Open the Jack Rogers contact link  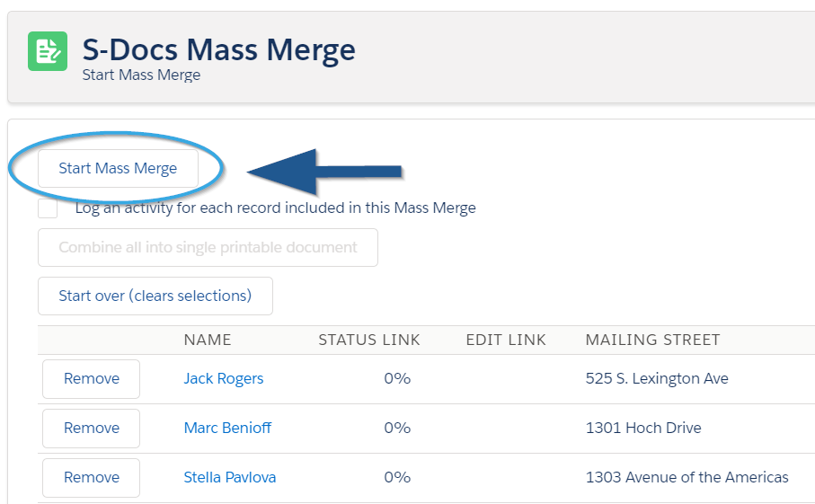(x=224, y=379)
